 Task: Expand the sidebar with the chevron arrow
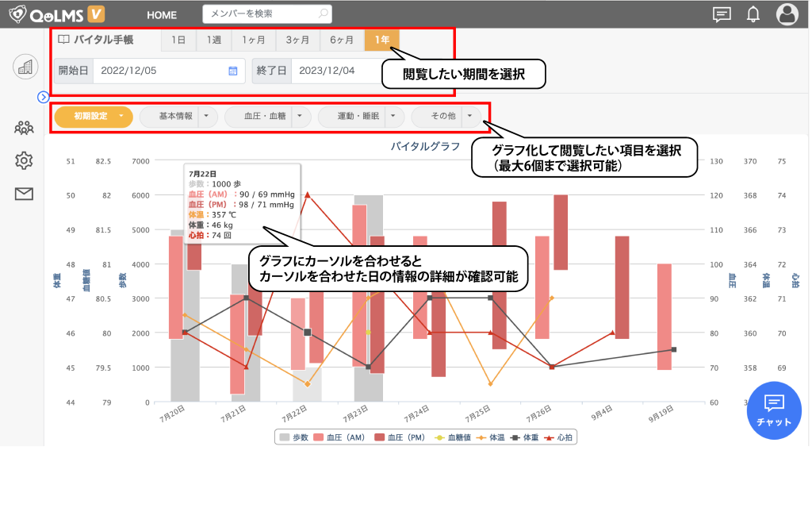tap(44, 97)
